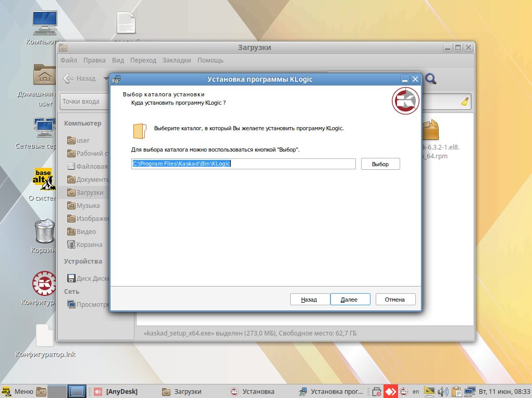Open the Музыка folder in sidebar

click(88, 206)
